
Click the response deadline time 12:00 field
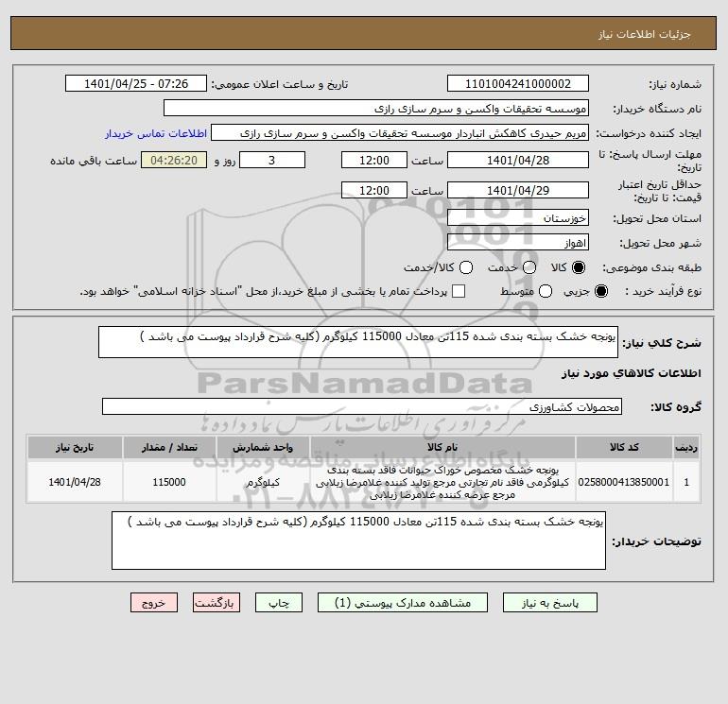click(x=374, y=160)
